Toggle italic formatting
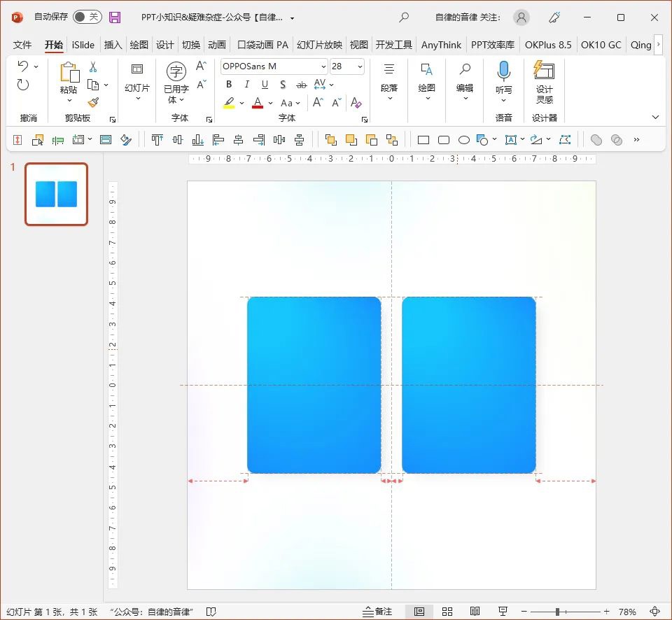This screenshot has width=672, height=620. pyautogui.click(x=246, y=85)
